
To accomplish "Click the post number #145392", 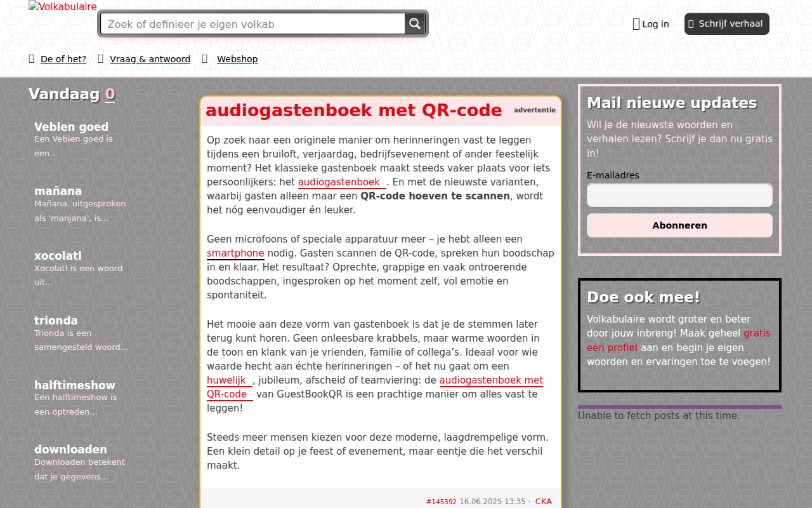I will click(x=442, y=502).
